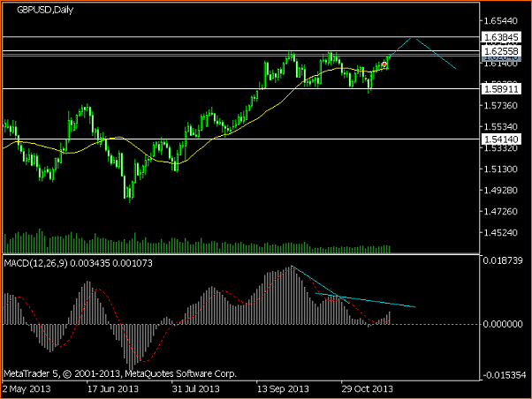This screenshot has height=399, width=532.
Task: Click the 1.49280 price scale value
Action: [x=500, y=190]
